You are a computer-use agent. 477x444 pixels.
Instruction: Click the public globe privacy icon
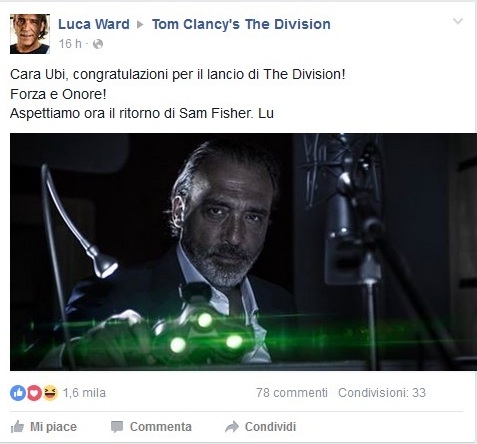point(98,44)
